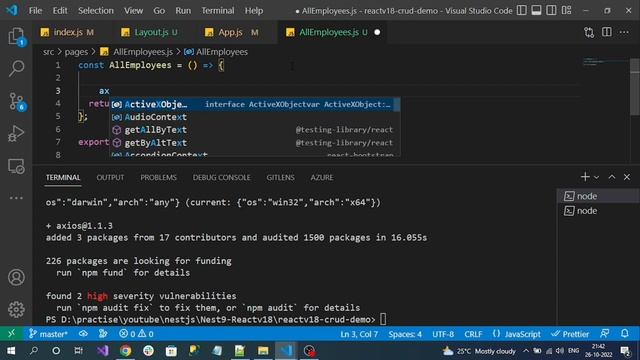This screenshot has width=640, height=360.
Task: Open Remote Explorer view in activity bar
Action: (16, 166)
